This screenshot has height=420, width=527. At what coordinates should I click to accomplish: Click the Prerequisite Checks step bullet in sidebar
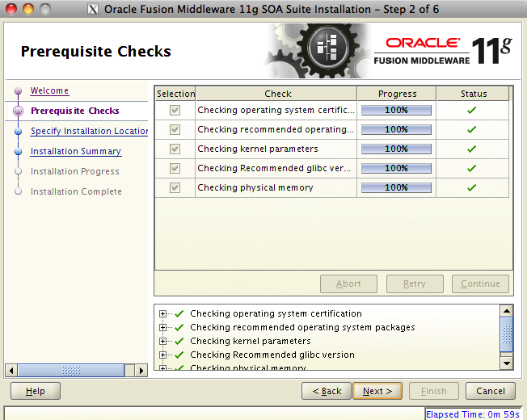pyautogui.click(x=18, y=111)
